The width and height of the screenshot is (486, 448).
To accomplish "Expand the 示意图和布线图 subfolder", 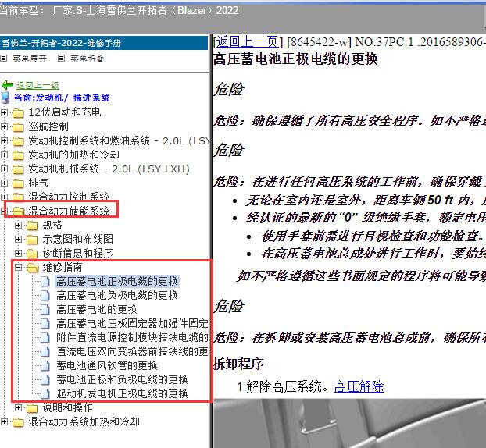I will 18,239.
